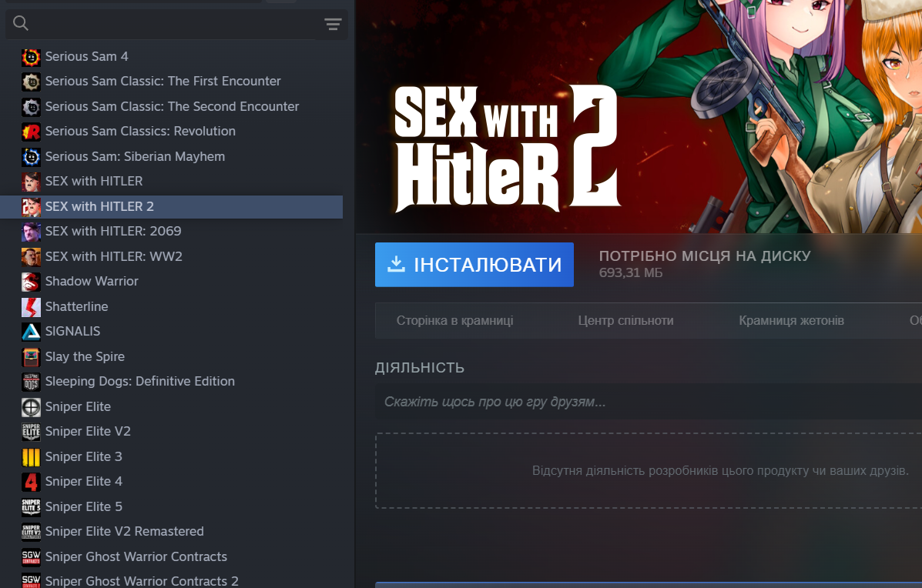The image size is (922, 588).
Task: Click the Serious Sam Classic: The First Encounter icon
Action: point(31,82)
